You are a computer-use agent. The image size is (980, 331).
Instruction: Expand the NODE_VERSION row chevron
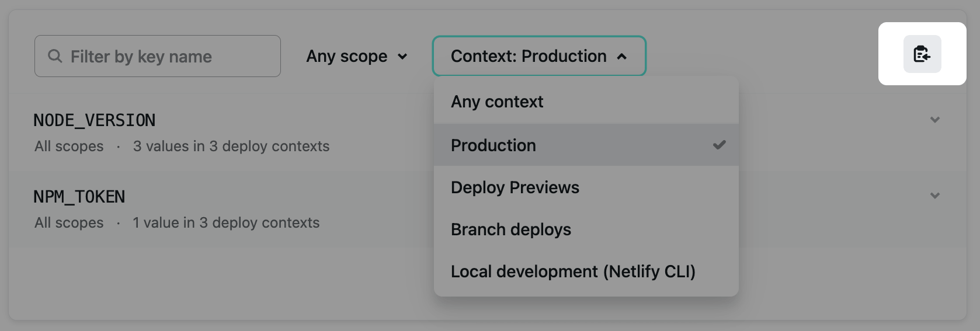(934, 120)
